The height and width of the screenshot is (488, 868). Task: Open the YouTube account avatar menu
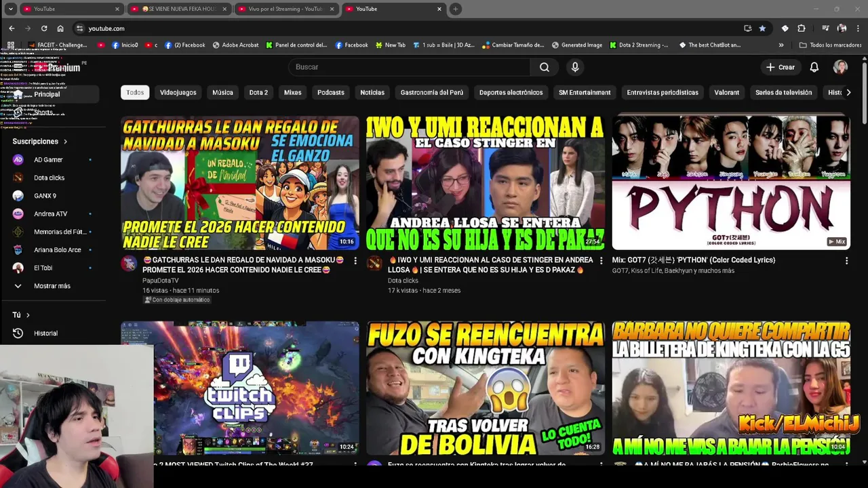(840, 67)
